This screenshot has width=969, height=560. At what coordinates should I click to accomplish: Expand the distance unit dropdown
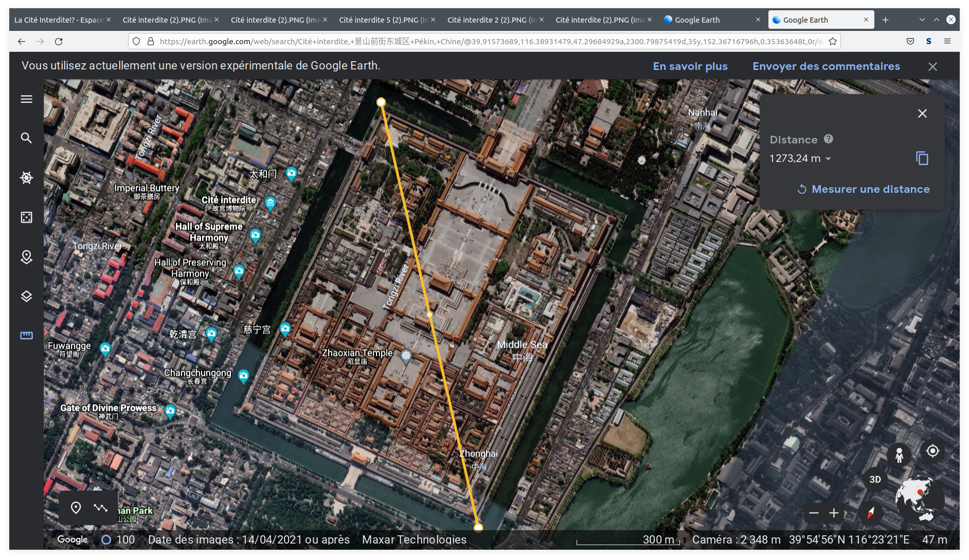pyautogui.click(x=828, y=159)
